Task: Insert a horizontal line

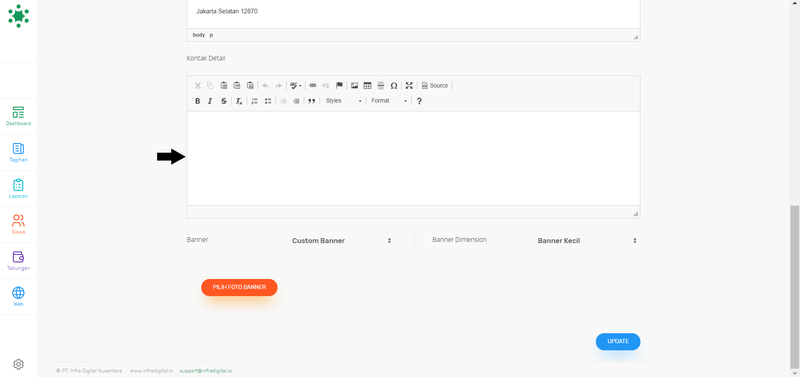Action: (x=381, y=86)
